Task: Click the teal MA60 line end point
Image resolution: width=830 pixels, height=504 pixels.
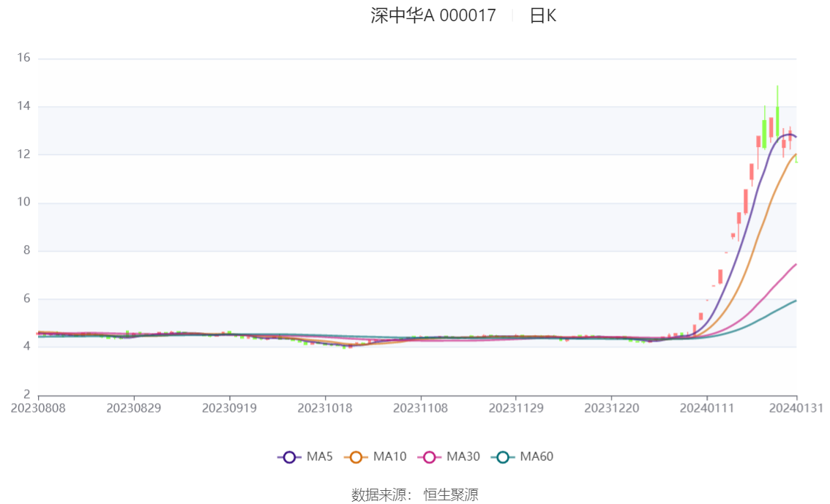Action: tap(796, 301)
